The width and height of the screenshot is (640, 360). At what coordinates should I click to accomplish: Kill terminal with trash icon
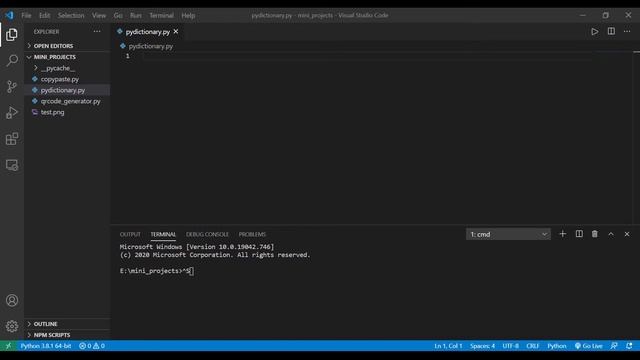595,234
